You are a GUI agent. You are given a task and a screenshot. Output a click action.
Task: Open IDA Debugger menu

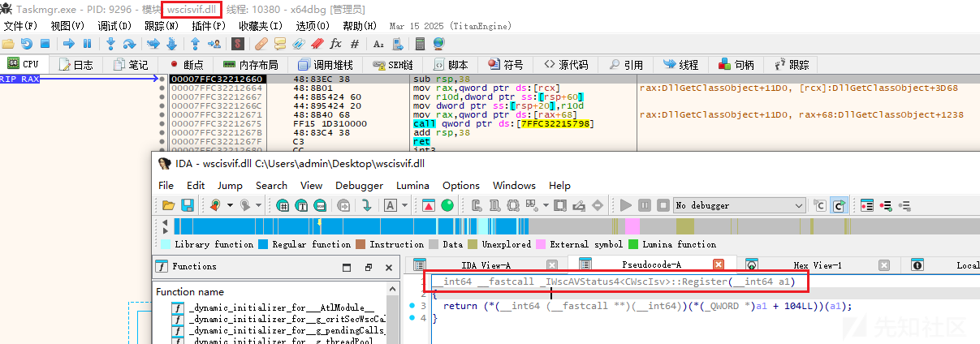click(x=359, y=185)
